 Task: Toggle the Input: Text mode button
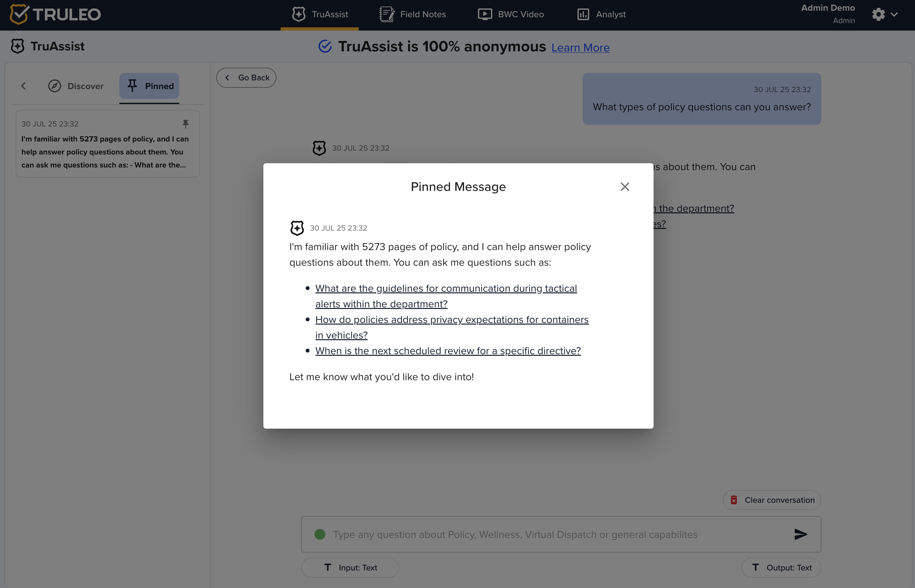350,568
